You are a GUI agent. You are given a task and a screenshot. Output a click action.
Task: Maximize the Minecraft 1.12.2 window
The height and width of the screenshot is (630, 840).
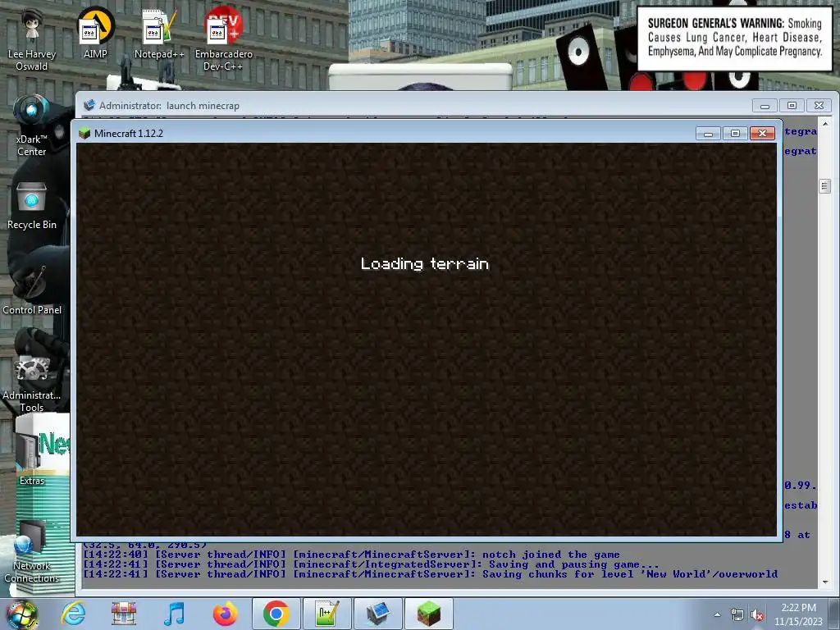point(735,134)
